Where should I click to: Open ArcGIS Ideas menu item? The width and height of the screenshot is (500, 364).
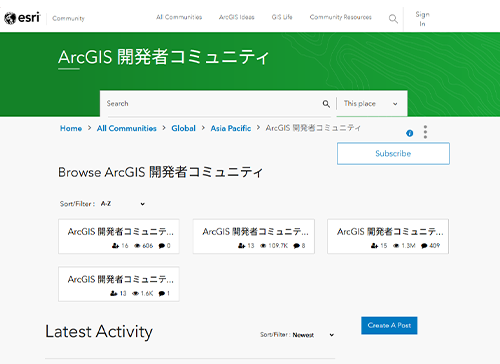click(237, 17)
